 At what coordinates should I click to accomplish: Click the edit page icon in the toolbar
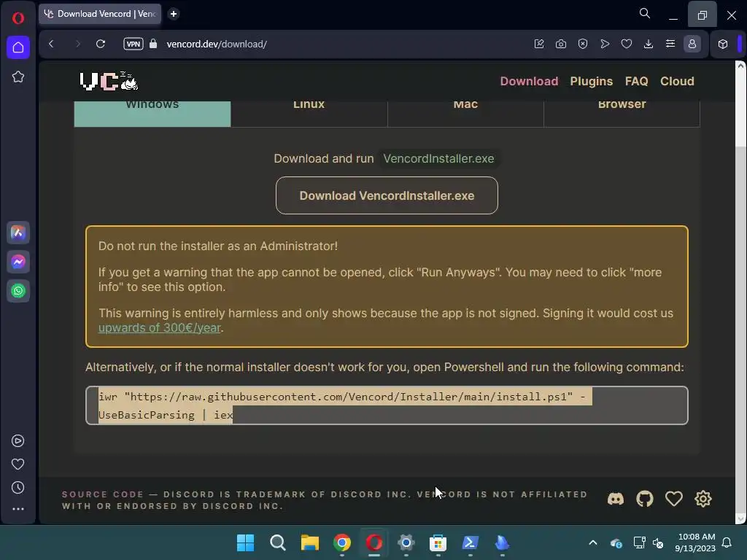click(539, 44)
